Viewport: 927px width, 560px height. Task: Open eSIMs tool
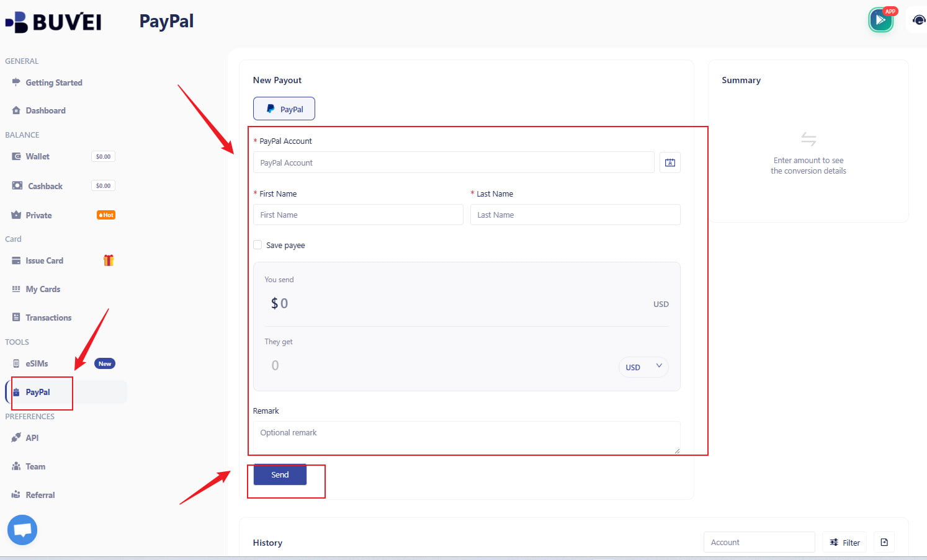point(37,363)
